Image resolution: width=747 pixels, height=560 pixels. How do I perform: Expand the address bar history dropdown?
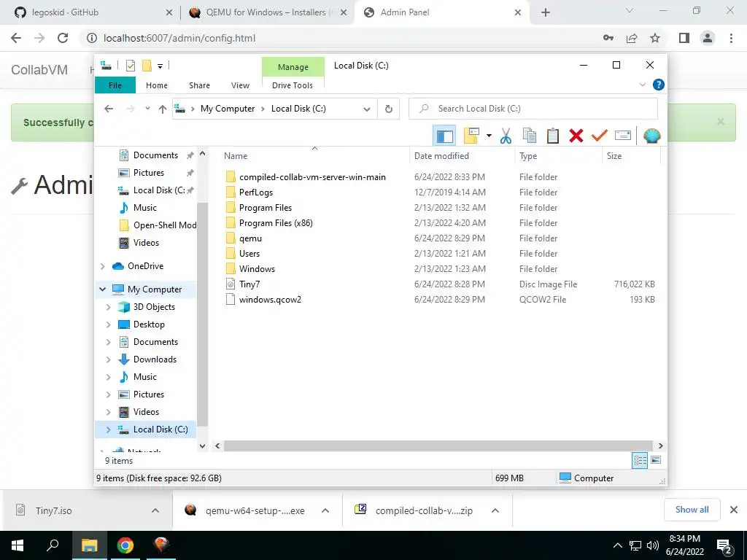pyautogui.click(x=366, y=109)
